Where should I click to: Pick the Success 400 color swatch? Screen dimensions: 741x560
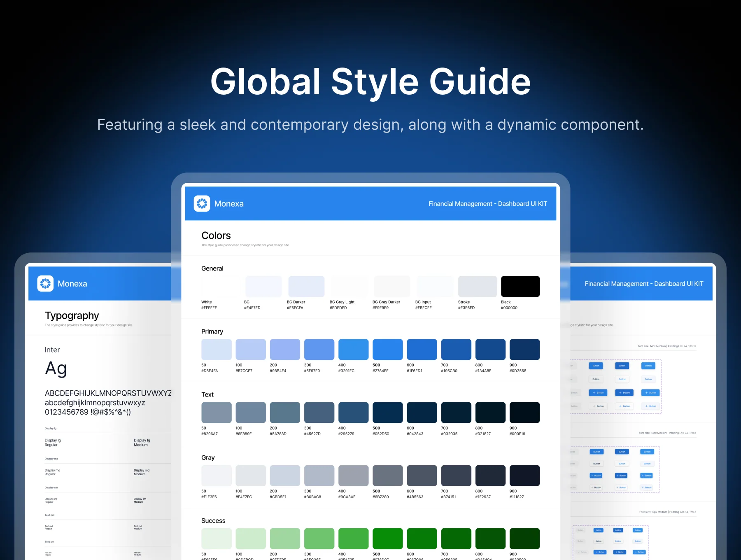pos(353,539)
